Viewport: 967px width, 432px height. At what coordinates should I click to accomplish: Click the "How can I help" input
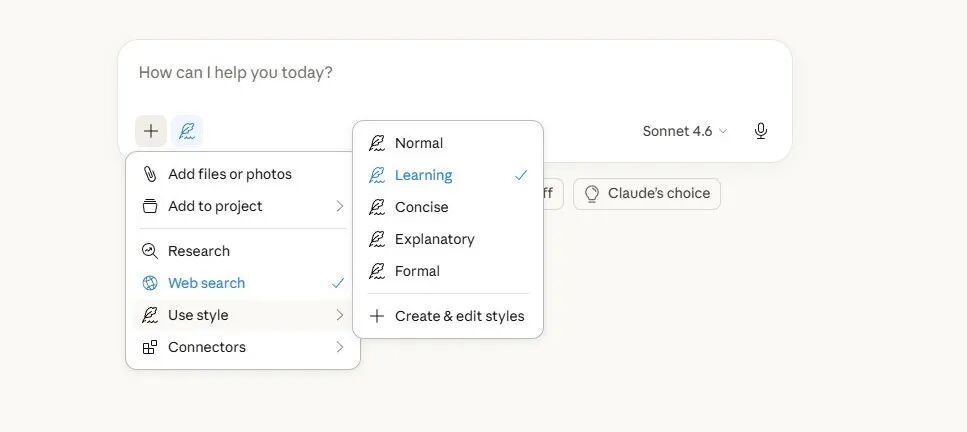click(x=400, y=73)
